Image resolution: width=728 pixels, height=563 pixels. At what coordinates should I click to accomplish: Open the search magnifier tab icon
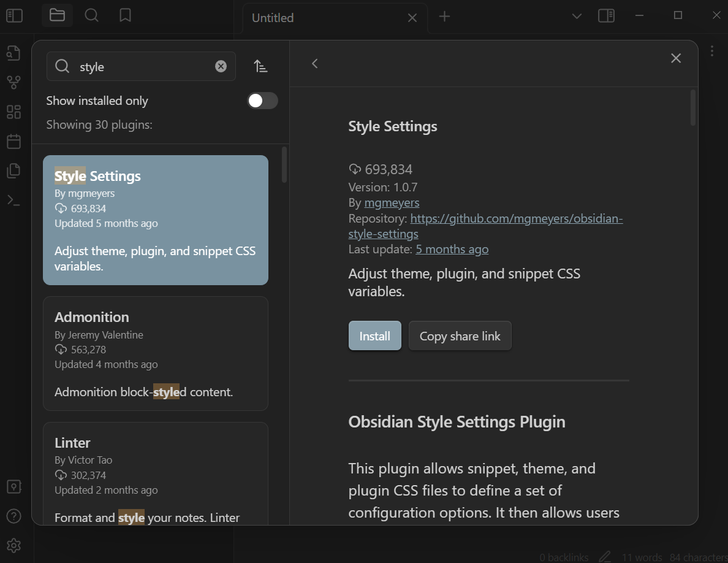(91, 15)
